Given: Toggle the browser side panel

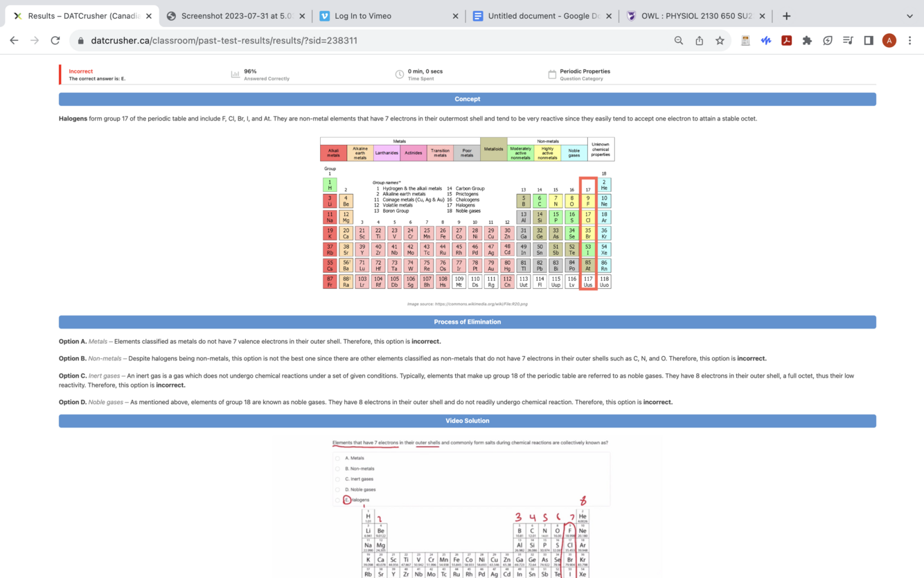Looking at the screenshot, I should 869,41.
